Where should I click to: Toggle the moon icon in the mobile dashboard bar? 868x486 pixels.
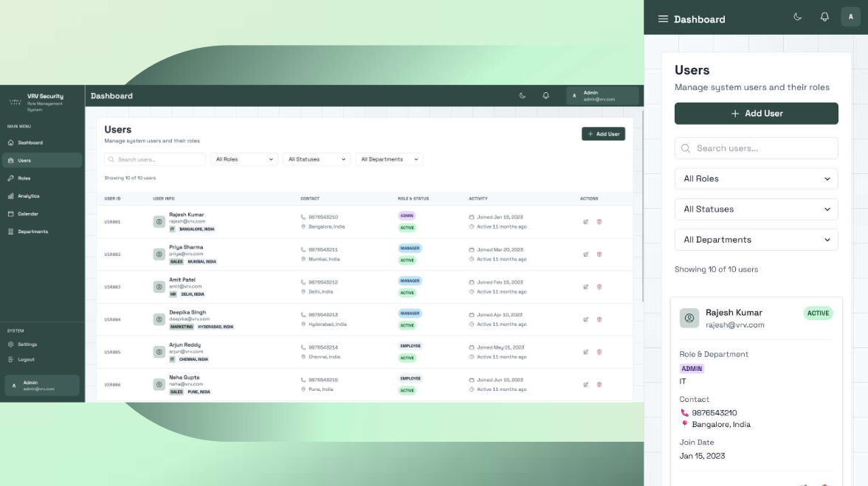tap(797, 16)
